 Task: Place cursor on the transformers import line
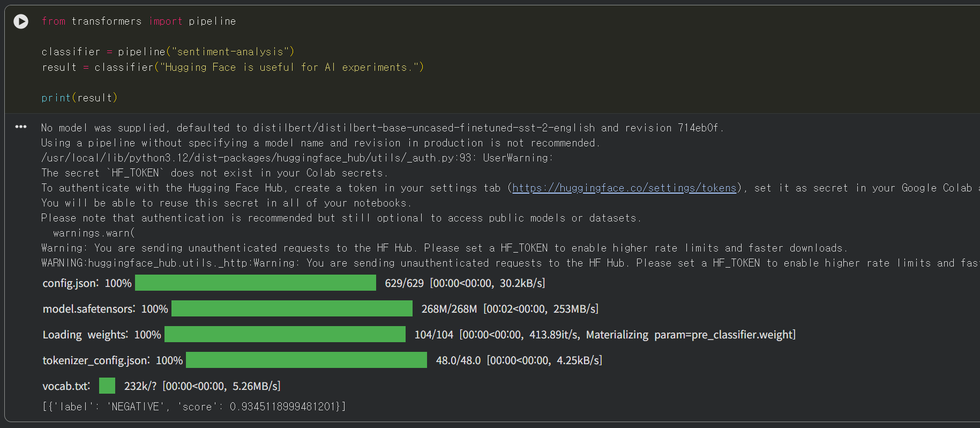[x=139, y=21]
